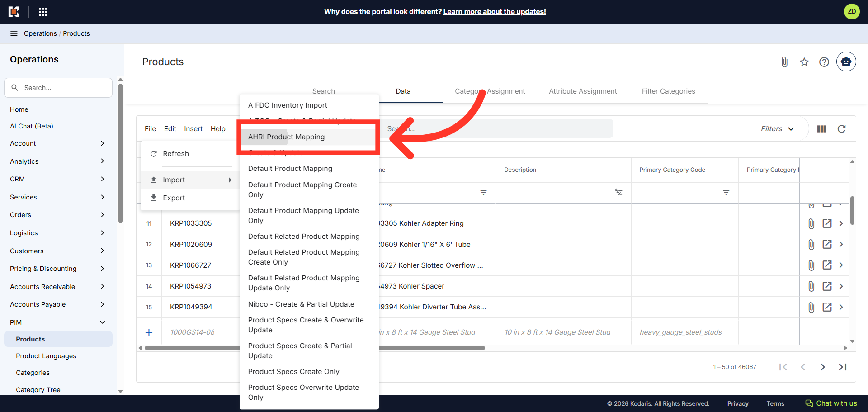868x412 pixels.
Task: Open the AI assistant robot button
Action: pos(846,62)
